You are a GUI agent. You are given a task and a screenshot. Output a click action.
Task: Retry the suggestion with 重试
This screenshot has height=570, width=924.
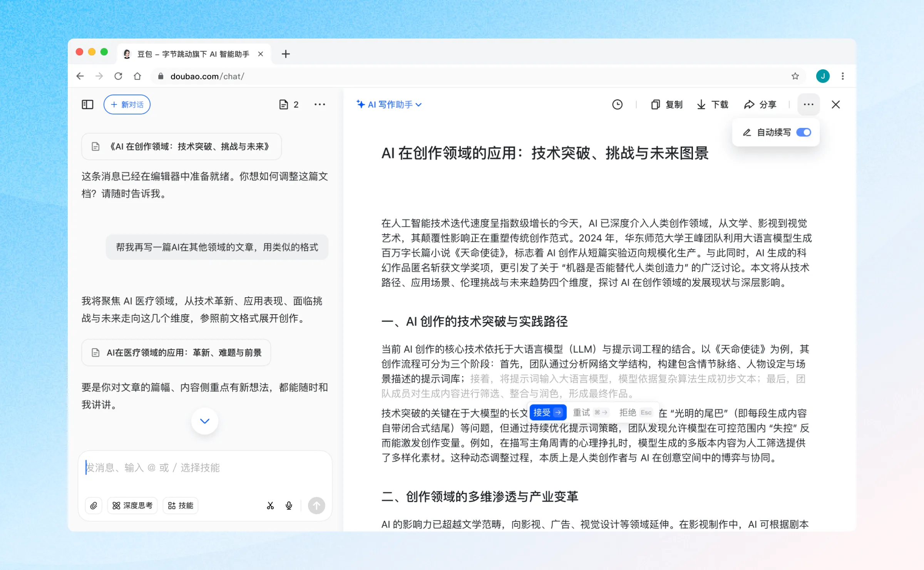click(x=590, y=412)
